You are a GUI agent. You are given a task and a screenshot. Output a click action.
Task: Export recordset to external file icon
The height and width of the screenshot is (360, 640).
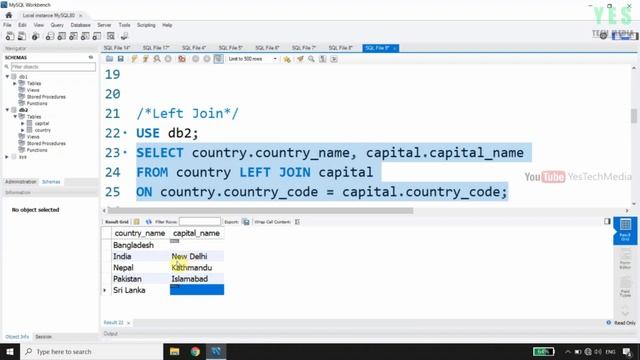(x=246, y=222)
